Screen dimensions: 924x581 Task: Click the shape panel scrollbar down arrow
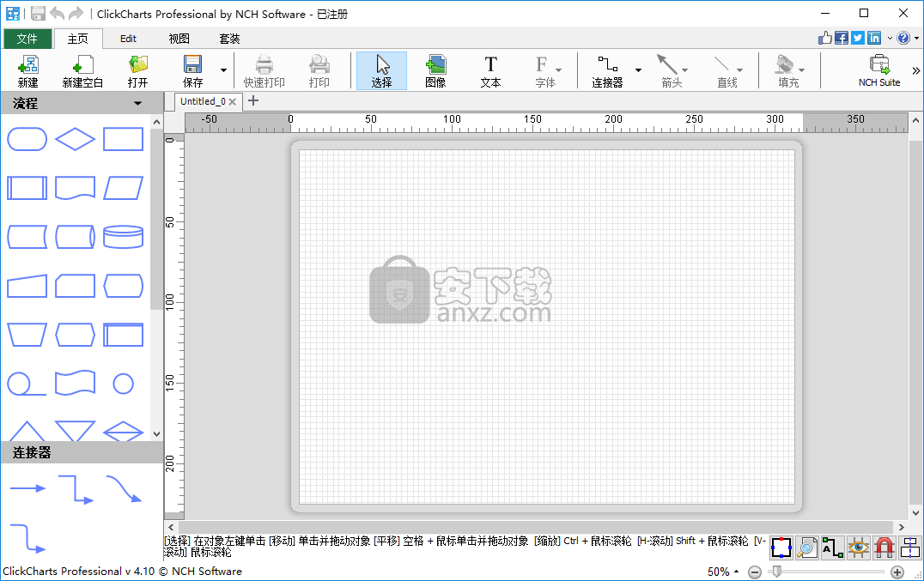[x=156, y=434]
